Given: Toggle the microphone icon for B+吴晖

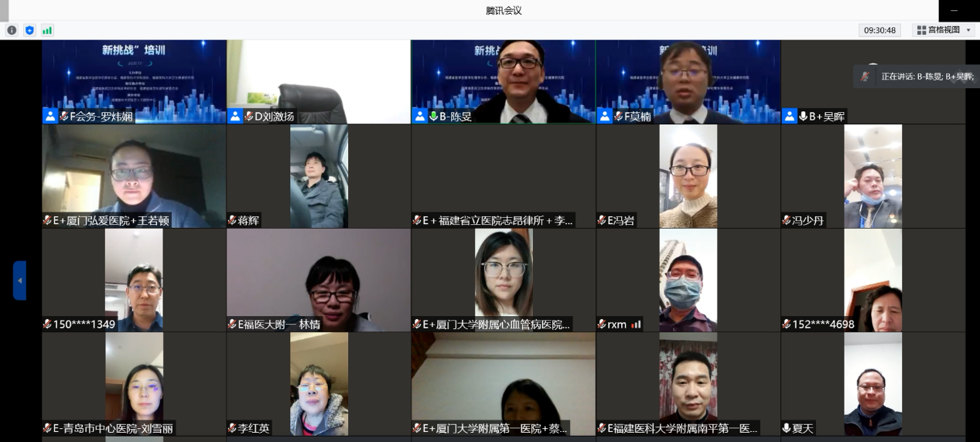Looking at the screenshot, I should tap(803, 116).
